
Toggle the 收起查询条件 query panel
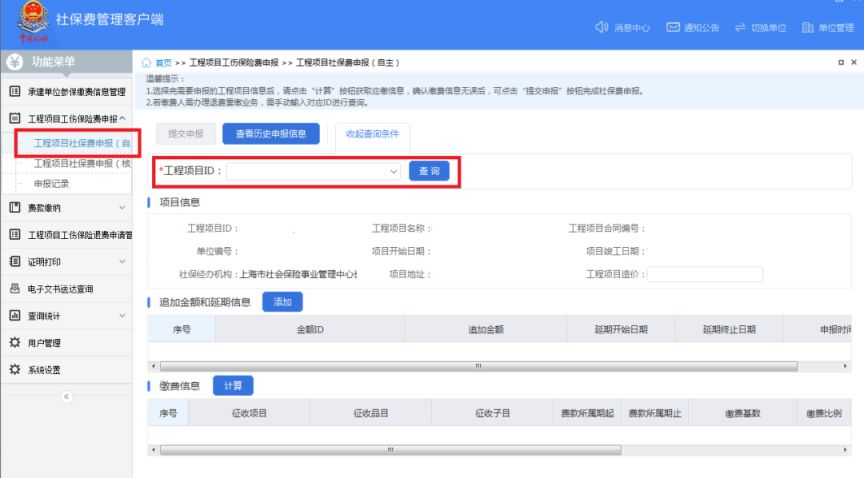(x=371, y=133)
